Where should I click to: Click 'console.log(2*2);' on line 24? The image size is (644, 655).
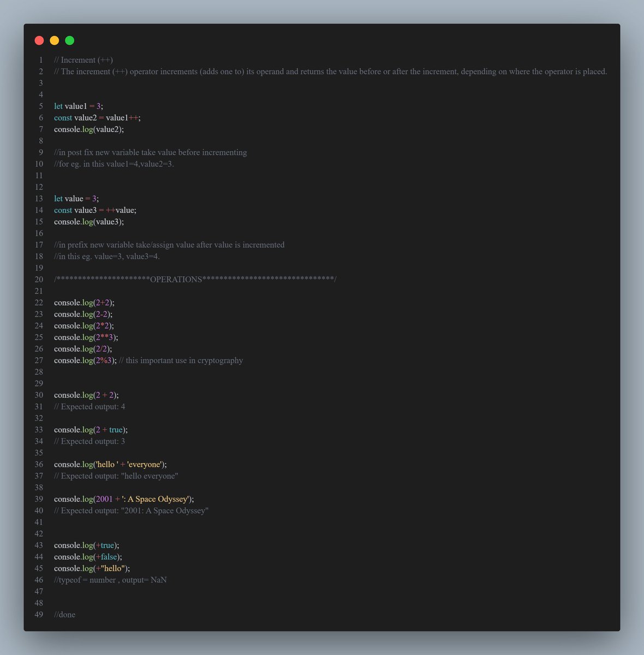point(84,325)
